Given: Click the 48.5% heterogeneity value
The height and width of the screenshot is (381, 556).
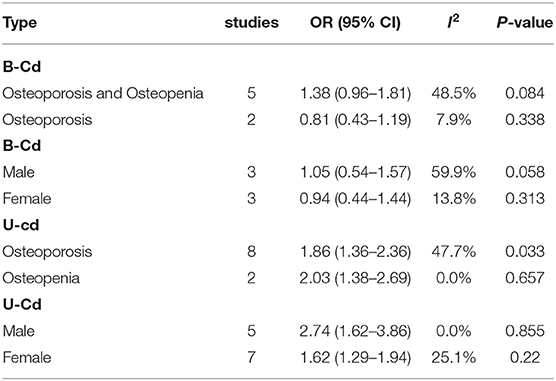Looking at the screenshot, I should [x=453, y=93].
